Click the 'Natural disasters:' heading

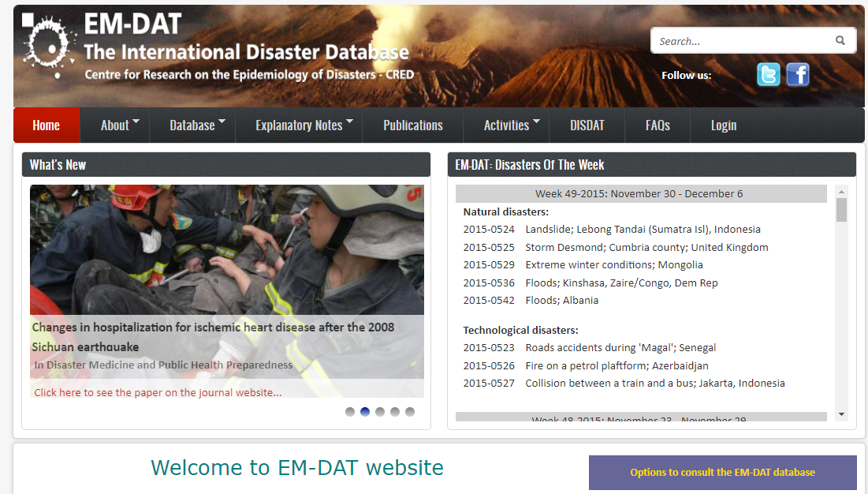(x=506, y=212)
